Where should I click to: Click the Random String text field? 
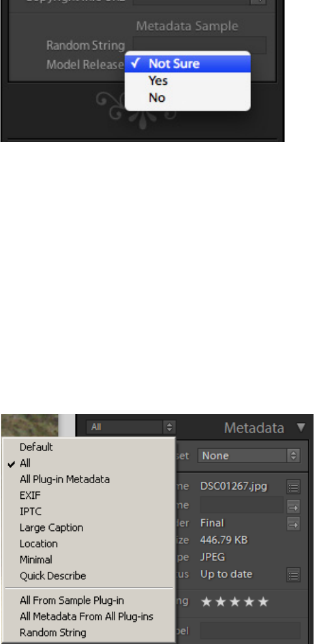199,45
